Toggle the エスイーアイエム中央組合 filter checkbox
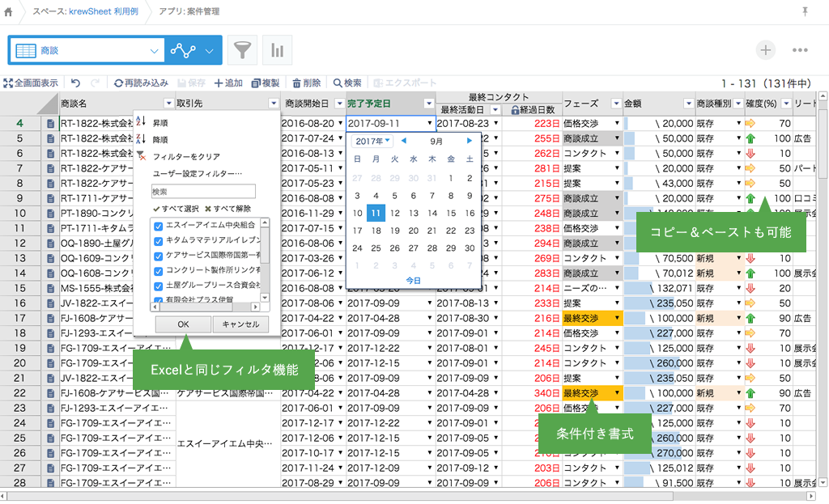This screenshot has width=829, height=504. 158,227
